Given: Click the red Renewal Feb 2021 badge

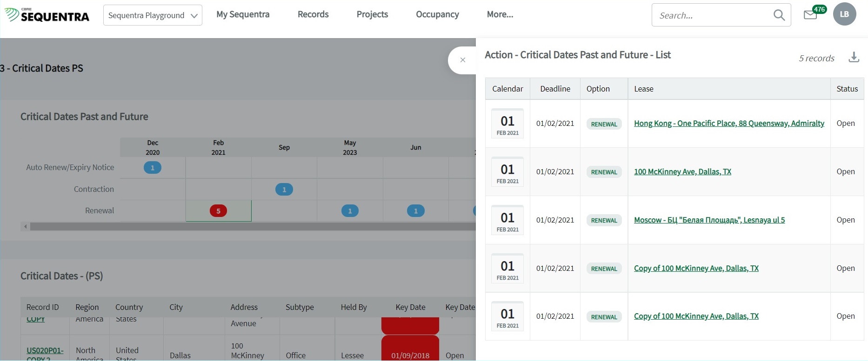Looking at the screenshot, I should point(218,211).
